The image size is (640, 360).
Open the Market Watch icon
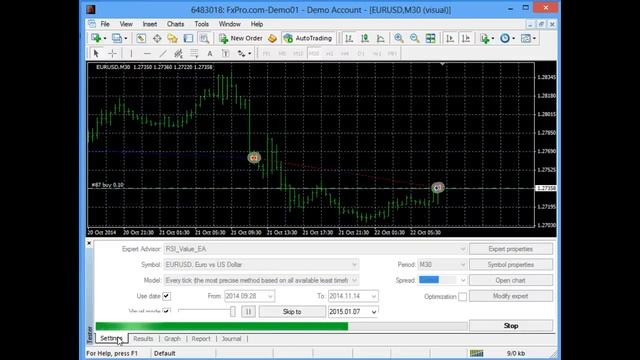pyautogui.click(x=141, y=38)
